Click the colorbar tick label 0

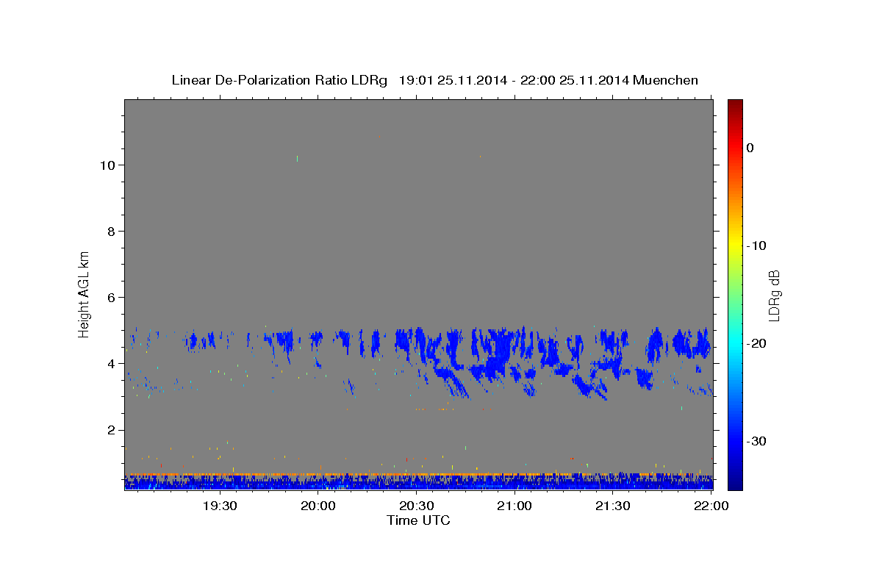coord(750,148)
